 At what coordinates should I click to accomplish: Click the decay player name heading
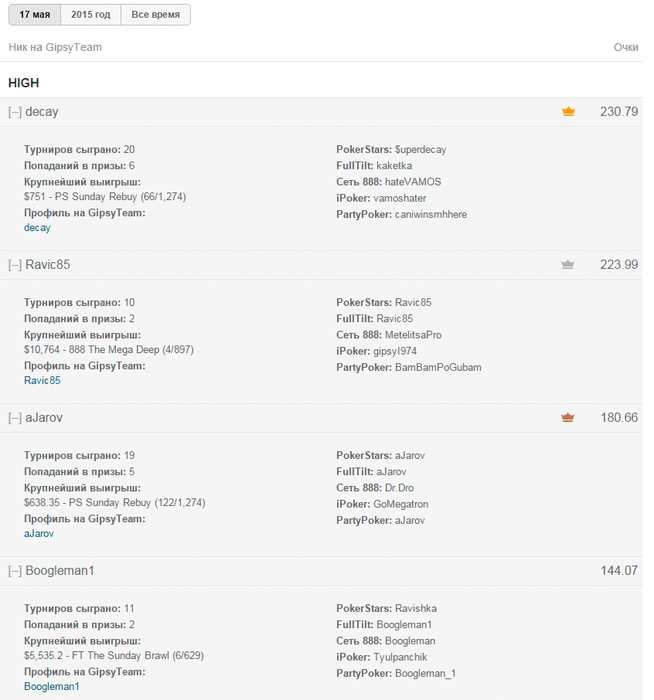click(42, 112)
